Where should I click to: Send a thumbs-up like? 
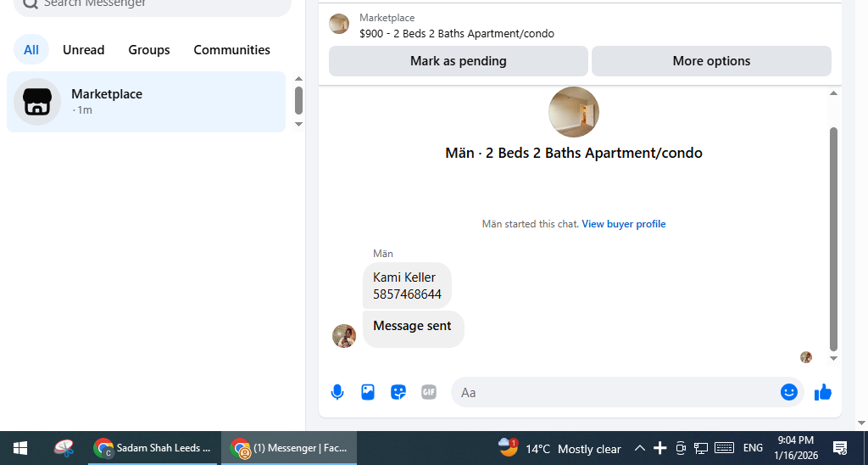click(822, 392)
